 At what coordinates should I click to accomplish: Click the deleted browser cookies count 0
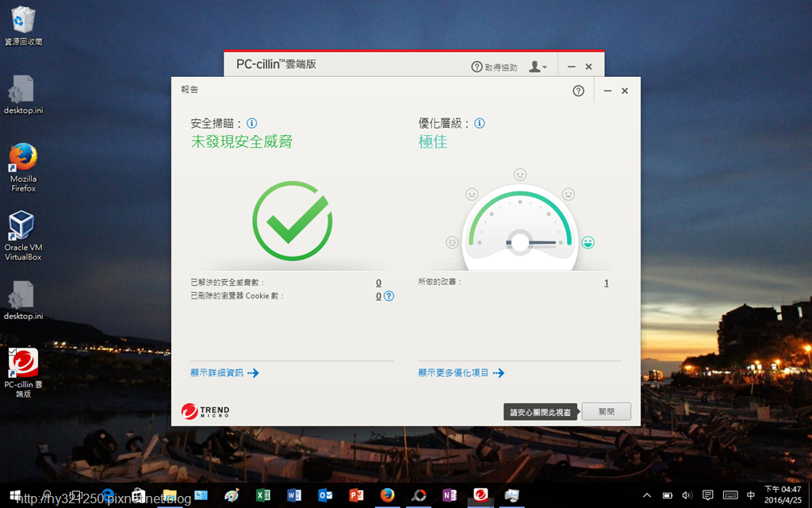pyautogui.click(x=378, y=296)
